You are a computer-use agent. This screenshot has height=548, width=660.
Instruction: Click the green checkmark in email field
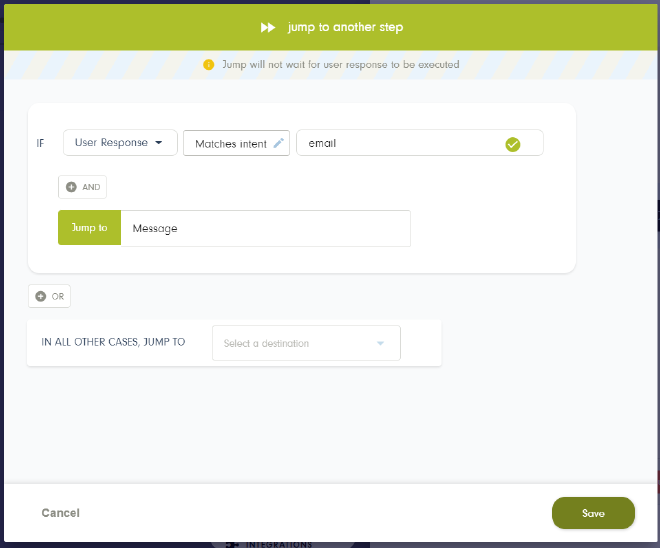(513, 144)
